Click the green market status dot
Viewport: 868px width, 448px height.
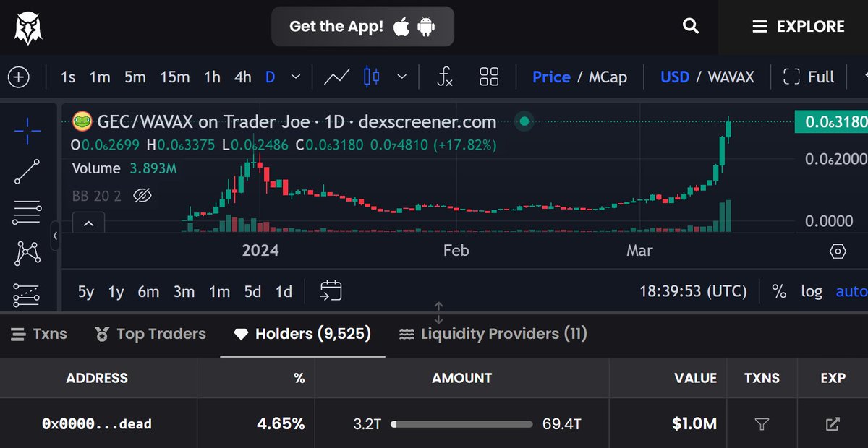(x=524, y=121)
